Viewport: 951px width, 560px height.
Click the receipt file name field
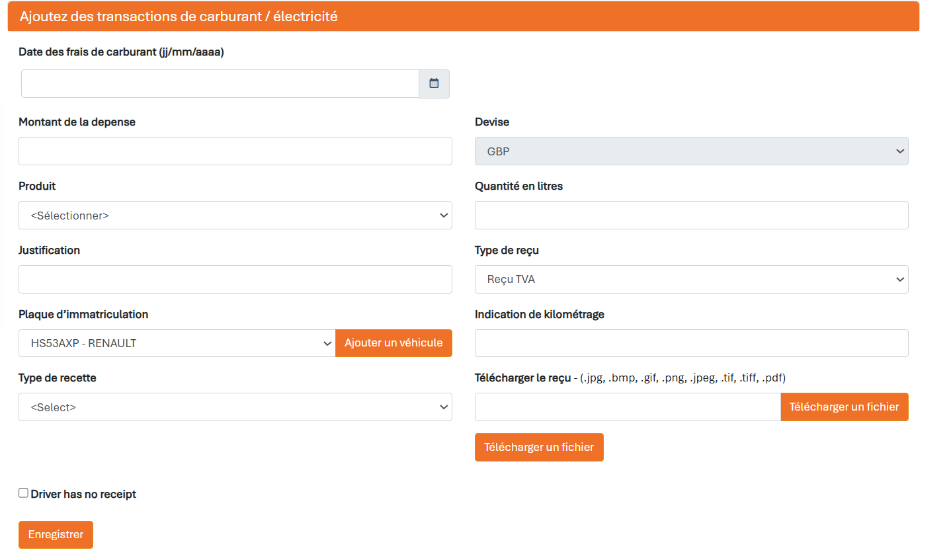(x=628, y=407)
